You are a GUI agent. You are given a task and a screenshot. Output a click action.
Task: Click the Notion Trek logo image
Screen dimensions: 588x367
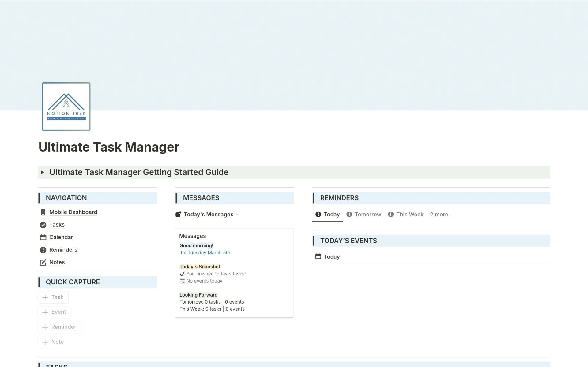click(66, 106)
